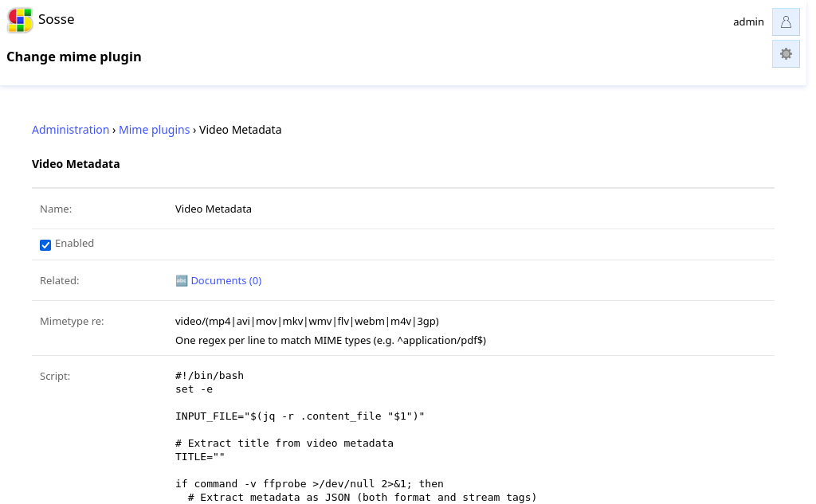This screenshot has width=816, height=504.
Task: Toggle the Enabled checkbox
Action: click(45, 245)
